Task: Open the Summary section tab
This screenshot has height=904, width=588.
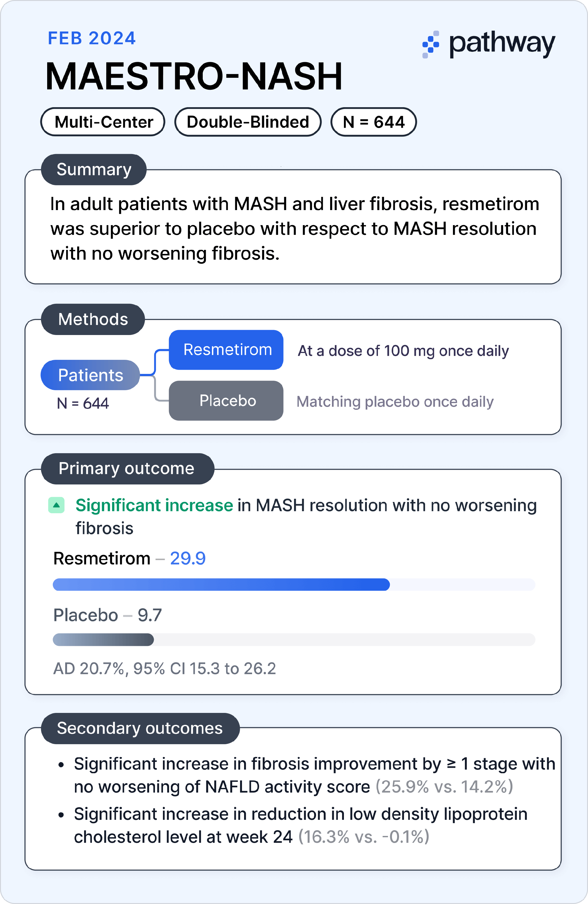Action: click(x=94, y=169)
